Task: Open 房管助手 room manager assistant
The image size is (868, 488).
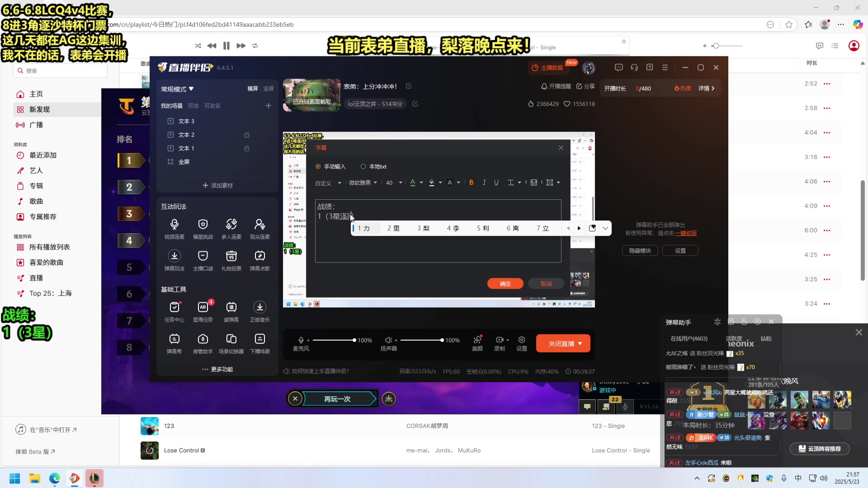Action: (203, 343)
